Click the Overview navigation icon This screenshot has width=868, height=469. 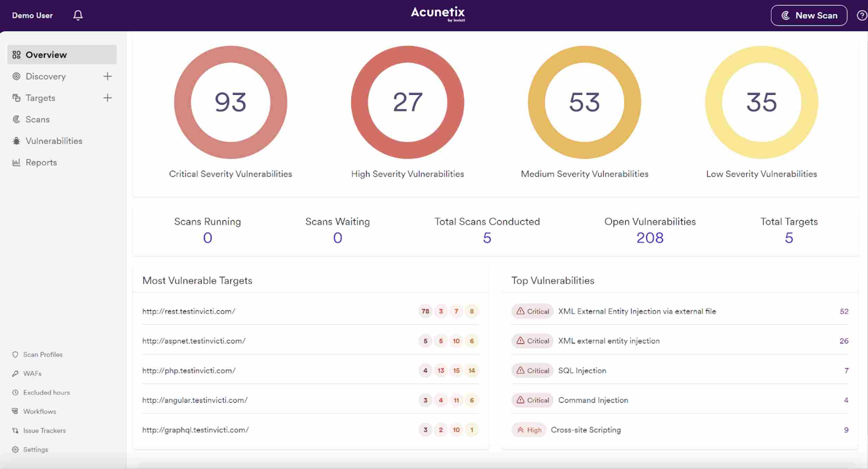pos(16,54)
